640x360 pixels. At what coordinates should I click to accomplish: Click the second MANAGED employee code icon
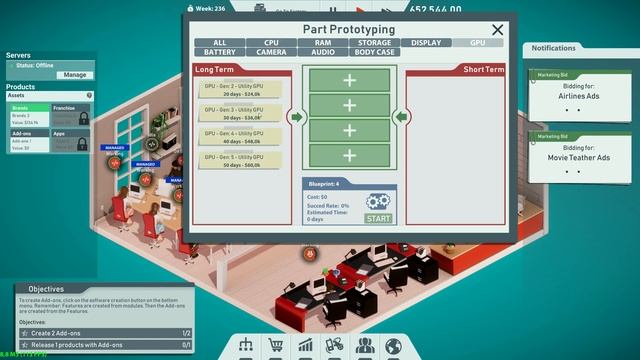click(145, 179)
